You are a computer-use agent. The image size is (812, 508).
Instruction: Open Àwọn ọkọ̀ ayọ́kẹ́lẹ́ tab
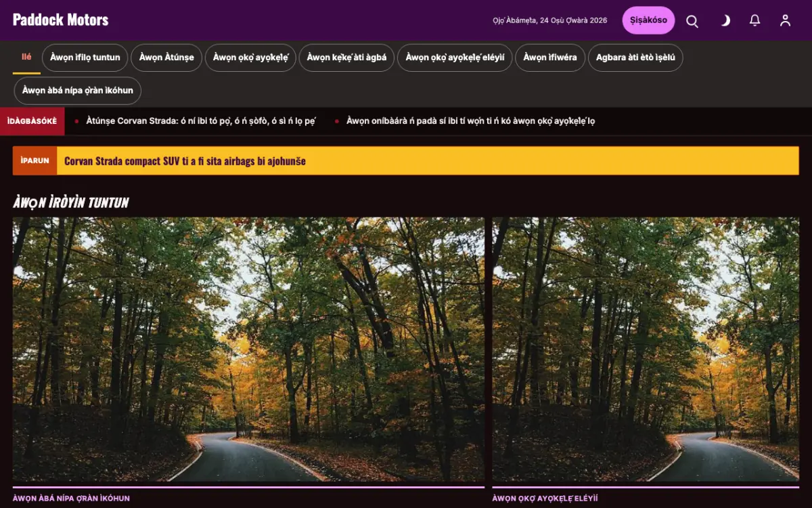pos(250,58)
